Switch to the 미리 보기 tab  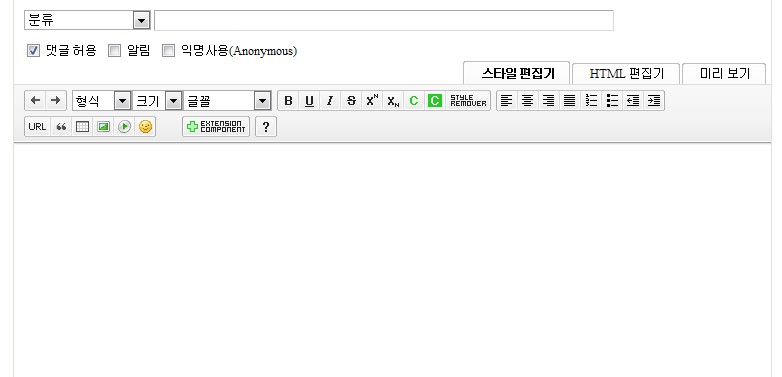coord(724,74)
